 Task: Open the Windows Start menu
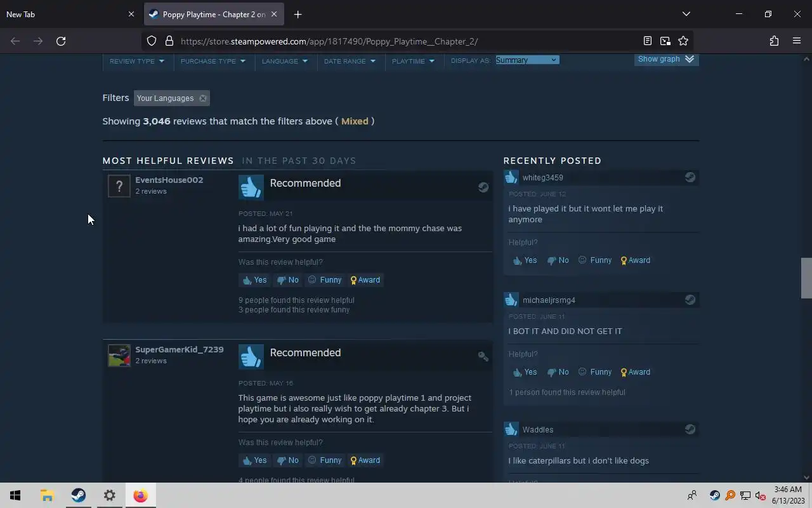[x=15, y=495]
